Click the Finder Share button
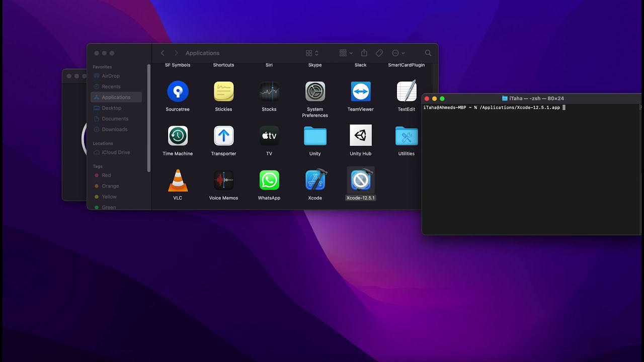Viewport: 644px width, 362px height. pos(364,53)
